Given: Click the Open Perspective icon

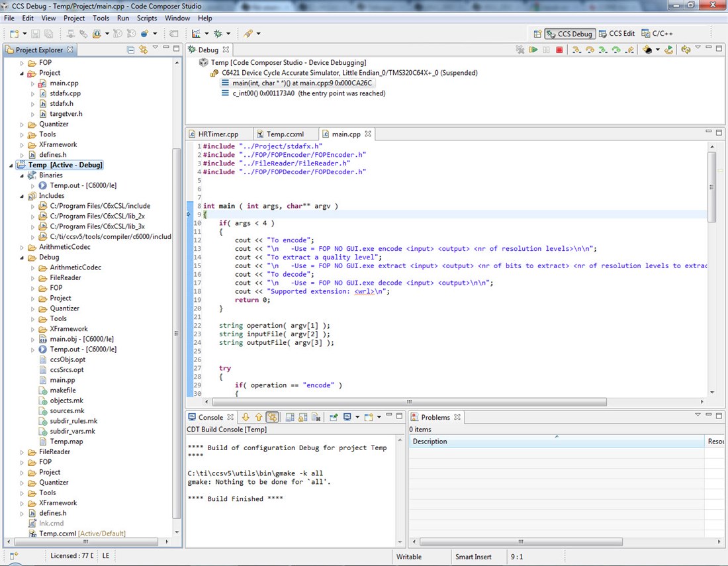Looking at the screenshot, I should click(x=537, y=34).
